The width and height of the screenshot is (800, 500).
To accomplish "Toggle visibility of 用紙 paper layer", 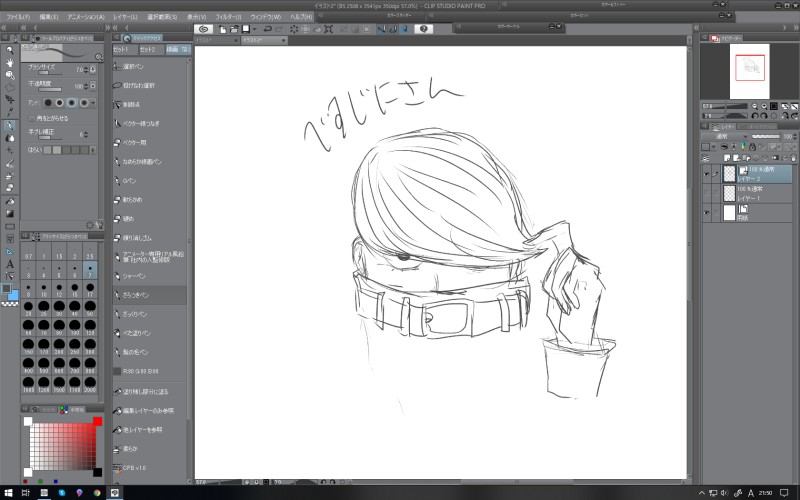I will (x=707, y=213).
